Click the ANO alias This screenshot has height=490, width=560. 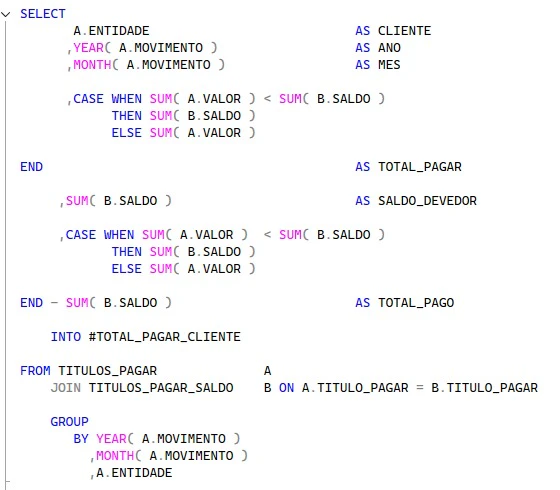[389, 48]
